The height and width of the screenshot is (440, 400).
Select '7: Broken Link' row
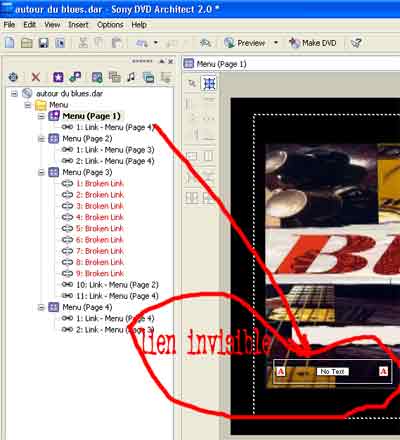pos(93,251)
